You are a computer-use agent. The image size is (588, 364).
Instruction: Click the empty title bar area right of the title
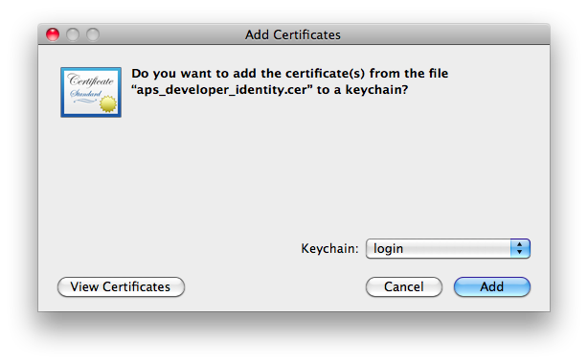tap(442, 34)
